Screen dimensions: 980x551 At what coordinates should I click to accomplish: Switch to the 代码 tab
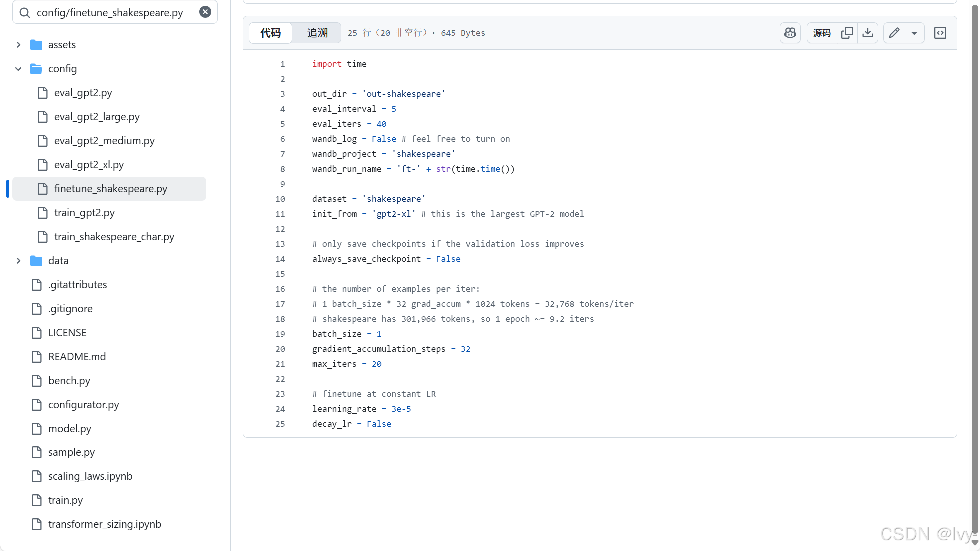coord(270,33)
